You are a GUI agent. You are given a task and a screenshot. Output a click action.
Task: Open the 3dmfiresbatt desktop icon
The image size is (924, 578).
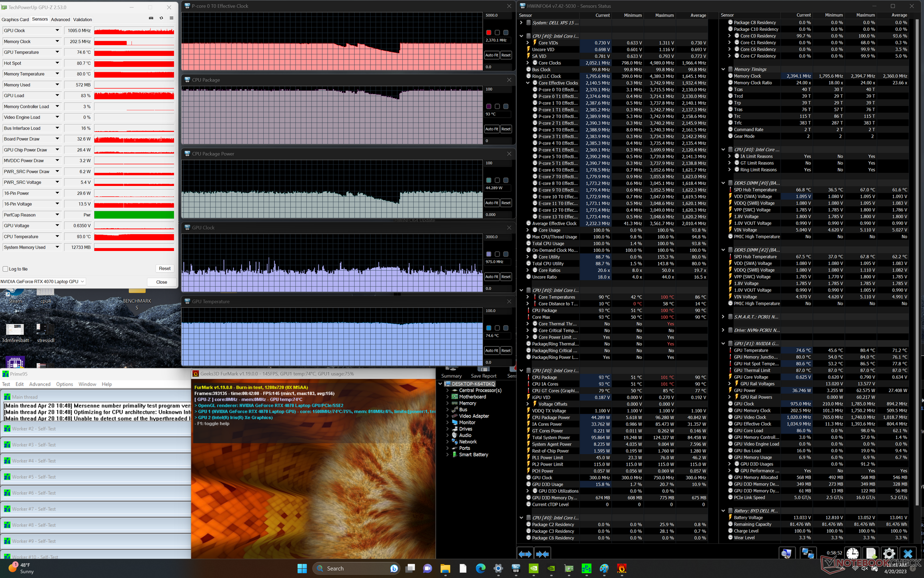tap(15, 332)
